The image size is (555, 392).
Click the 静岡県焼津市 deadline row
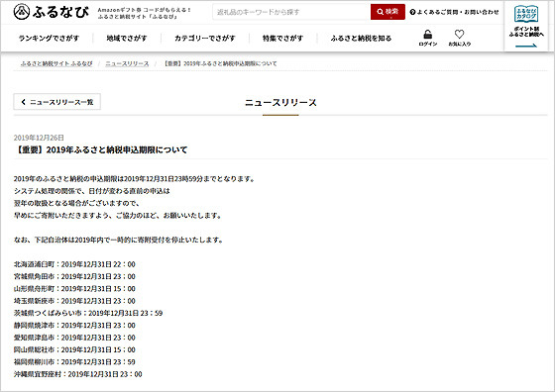(x=74, y=326)
